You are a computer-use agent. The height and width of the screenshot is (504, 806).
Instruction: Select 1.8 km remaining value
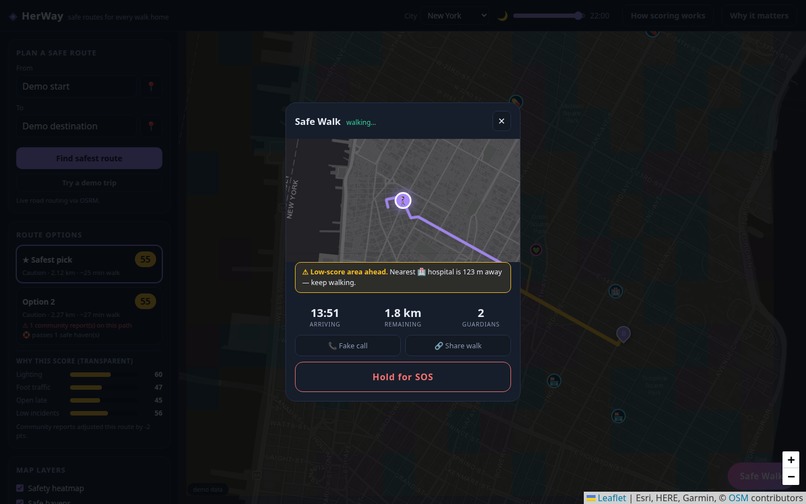402,313
